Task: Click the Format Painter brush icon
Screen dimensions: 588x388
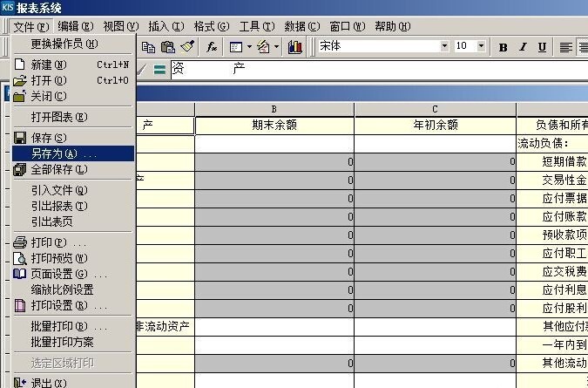Action: (187, 46)
